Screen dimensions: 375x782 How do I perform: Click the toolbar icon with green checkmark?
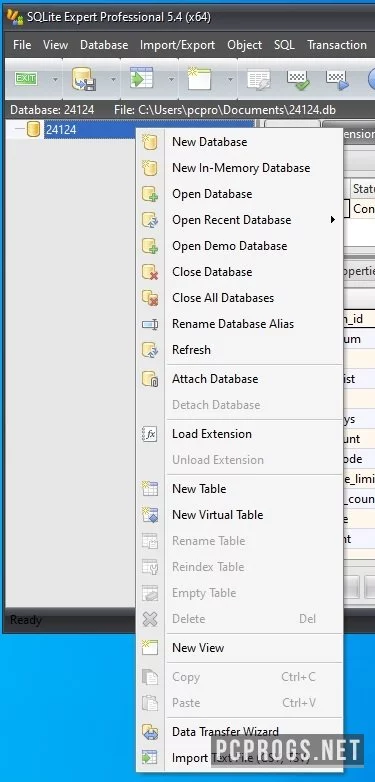click(299, 80)
